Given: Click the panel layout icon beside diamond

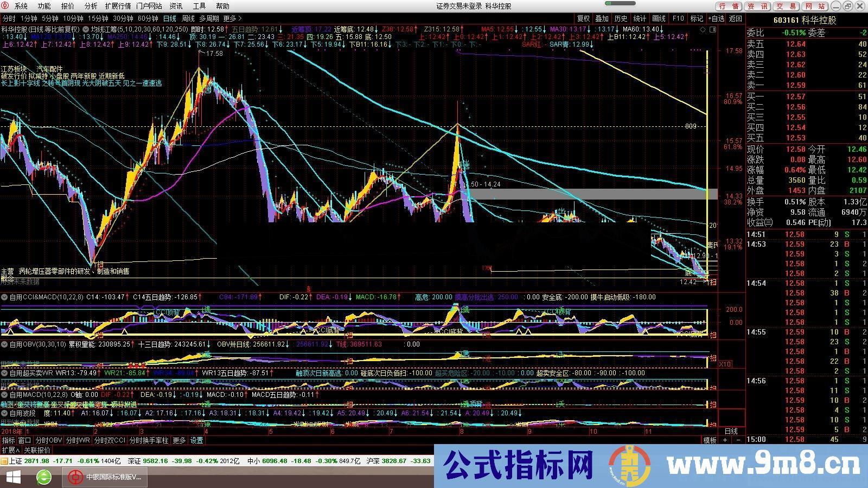Looking at the screenshot, I should (714, 29).
